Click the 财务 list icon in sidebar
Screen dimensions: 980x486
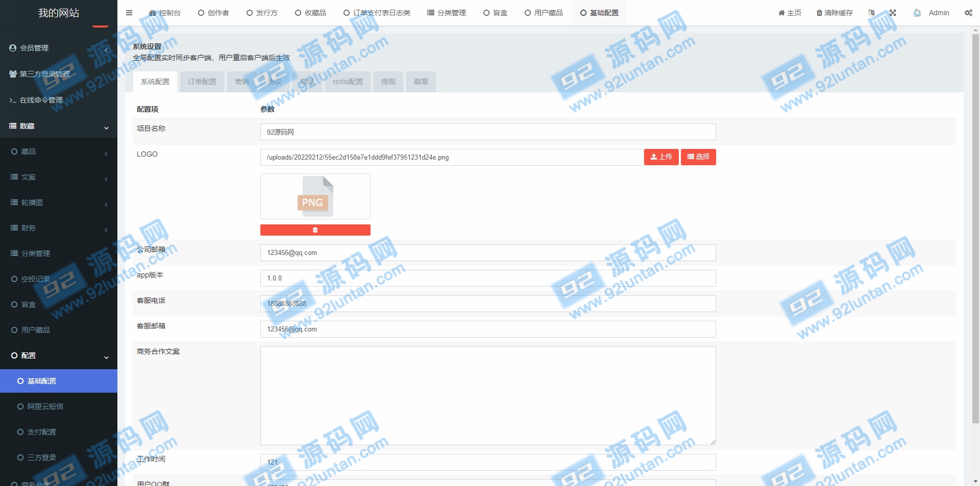(14, 228)
